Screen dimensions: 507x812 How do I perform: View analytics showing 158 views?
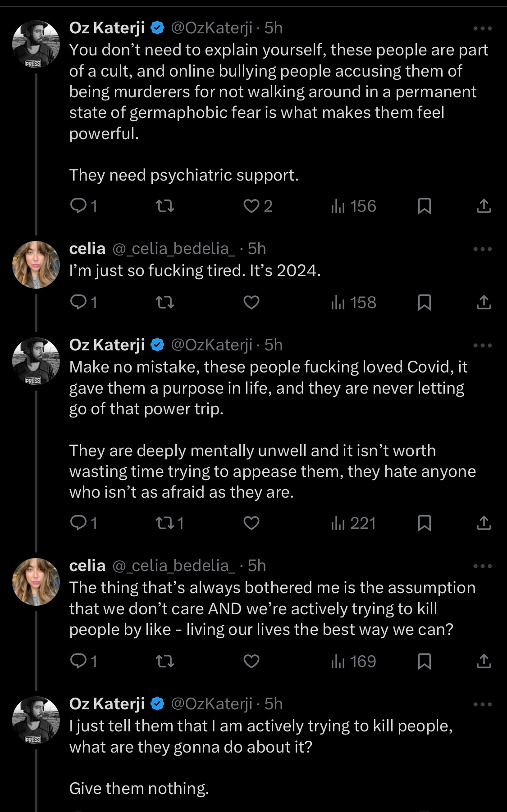(x=354, y=303)
